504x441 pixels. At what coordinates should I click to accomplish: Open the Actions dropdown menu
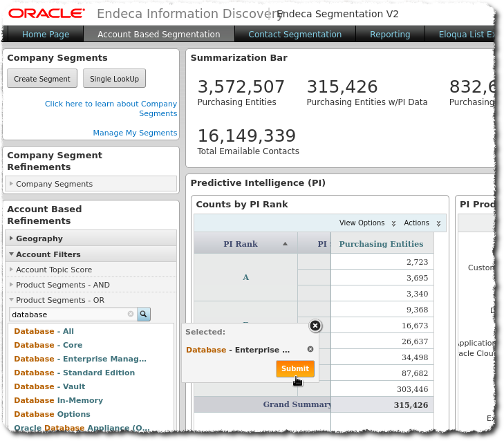pyautogui.click(x=422, y=223)
